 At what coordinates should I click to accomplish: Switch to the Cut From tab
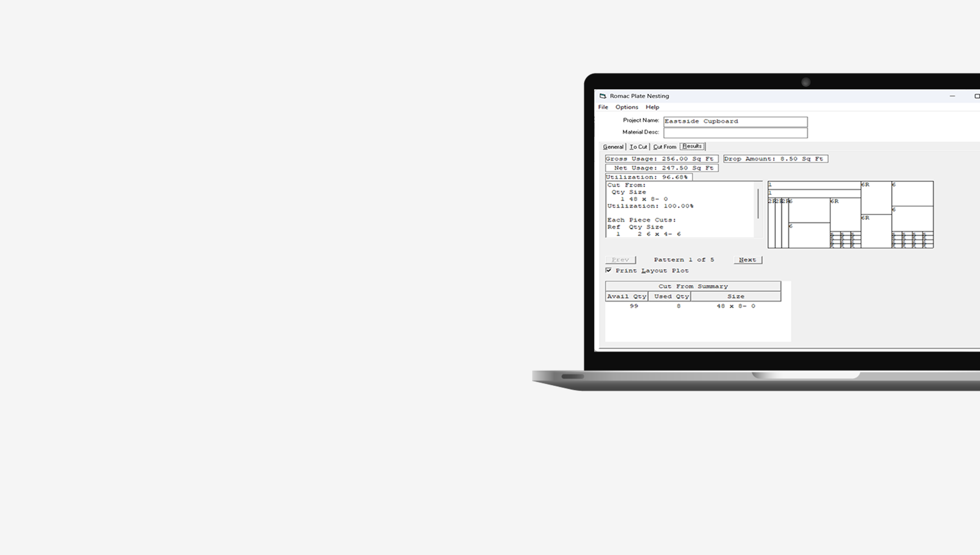pyautogui.click(x=664, y=147)
